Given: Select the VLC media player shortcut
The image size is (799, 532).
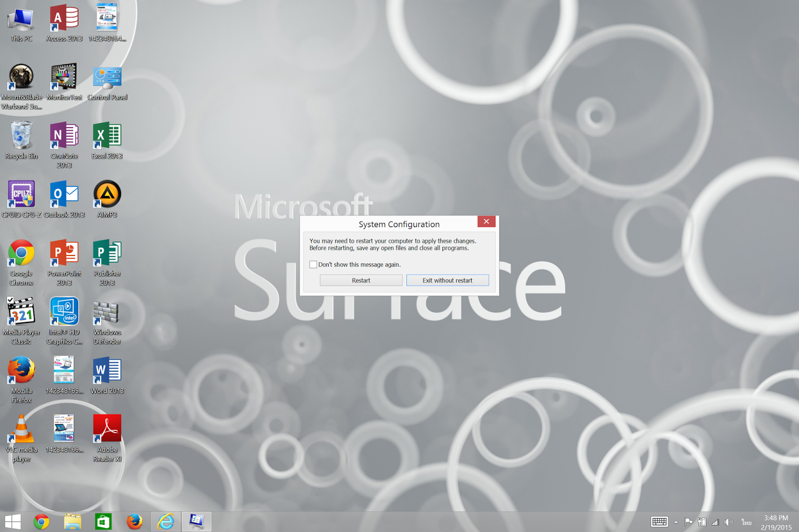Looking at the screenshot, I should pyautogui.click(x=21, y=439).
